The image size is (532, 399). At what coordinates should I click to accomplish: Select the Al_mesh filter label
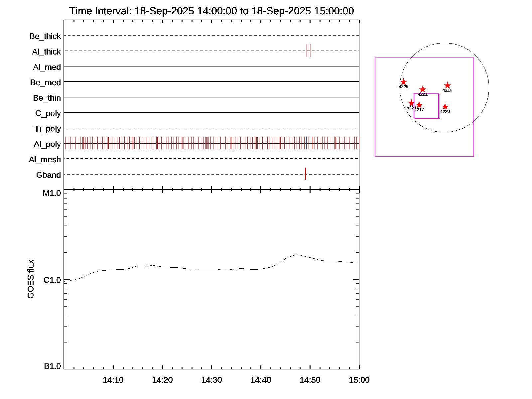point(45,160)
